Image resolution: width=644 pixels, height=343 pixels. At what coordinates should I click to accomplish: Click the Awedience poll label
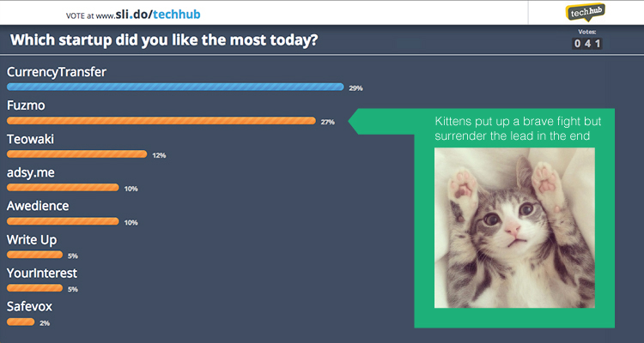click(38, 206)
